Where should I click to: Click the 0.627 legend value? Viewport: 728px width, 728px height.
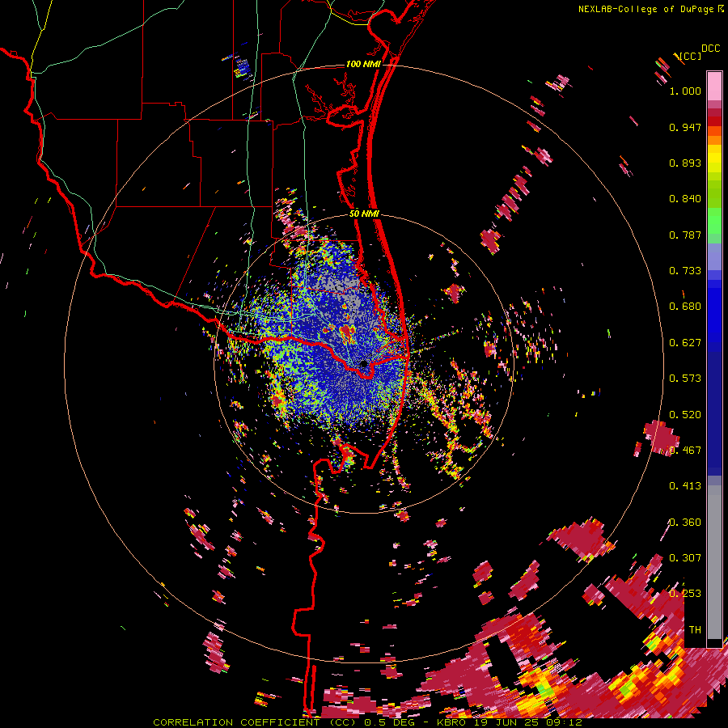click(685, 343)
